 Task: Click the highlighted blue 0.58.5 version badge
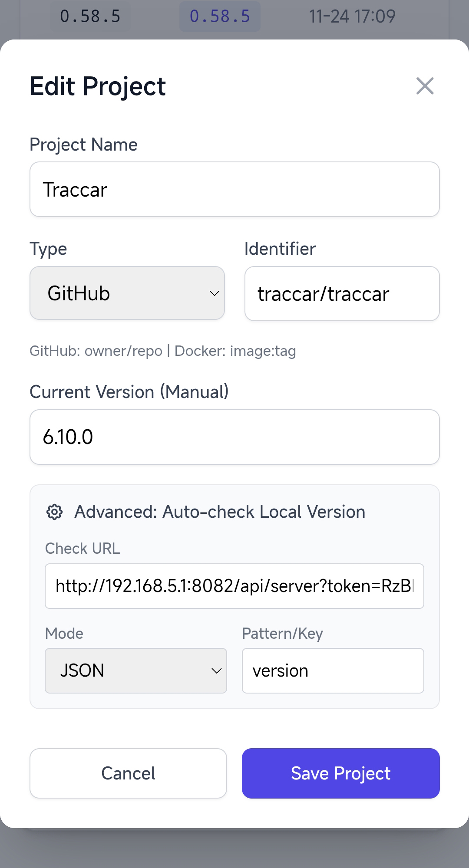[220, 16]
